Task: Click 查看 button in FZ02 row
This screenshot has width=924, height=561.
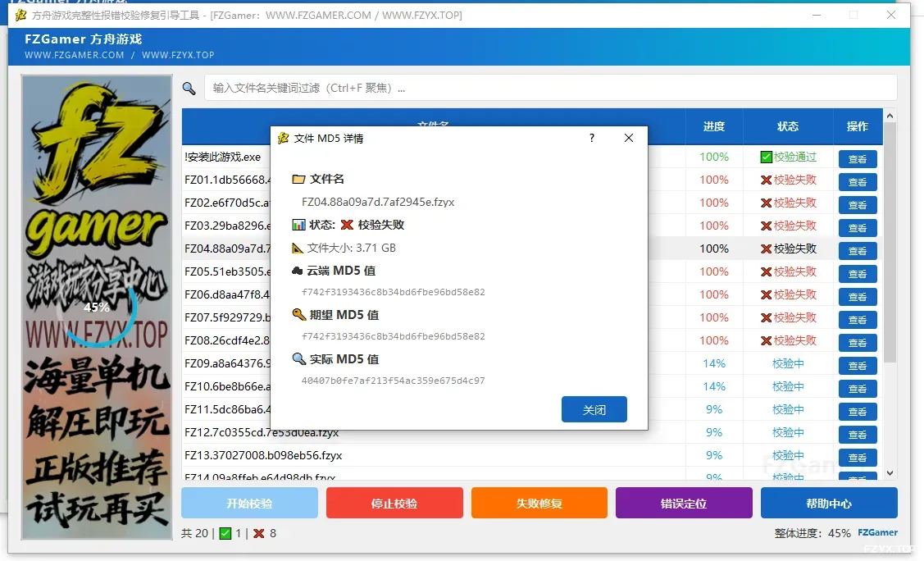Action: (858, 205)
